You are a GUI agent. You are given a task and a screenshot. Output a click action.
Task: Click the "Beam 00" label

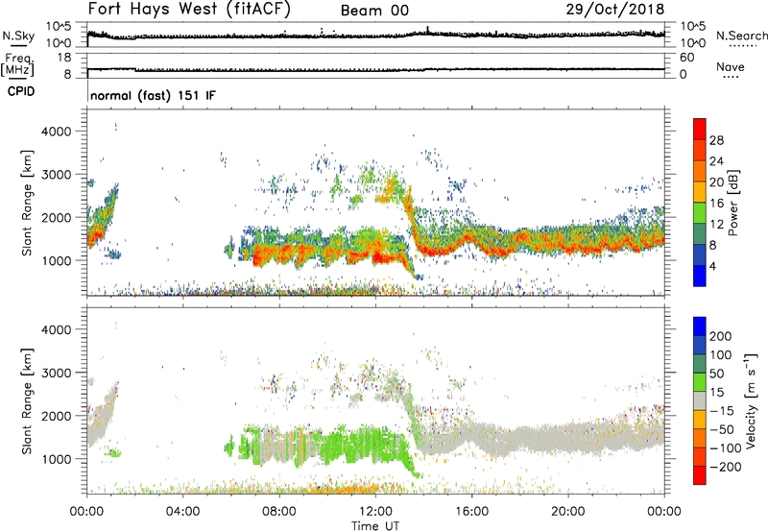click(374, 11)
